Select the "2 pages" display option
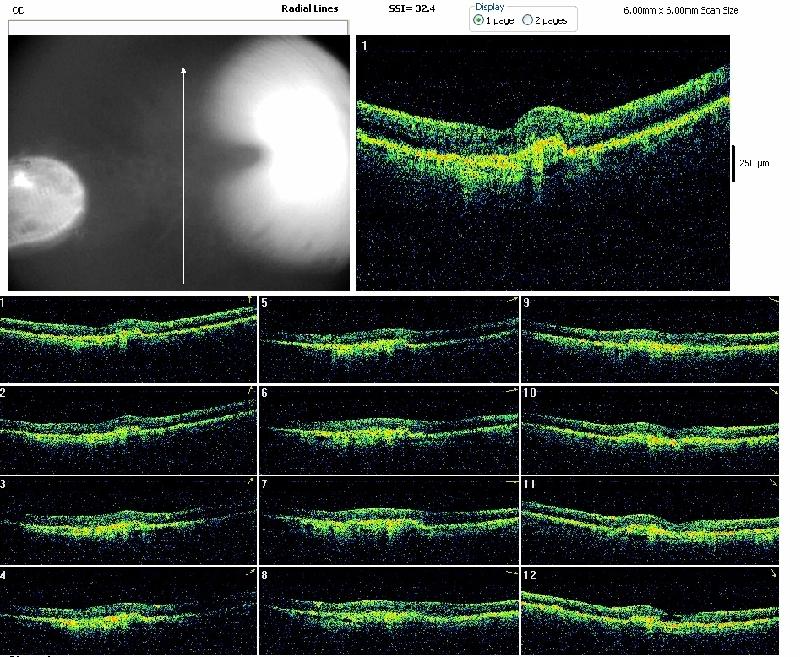This screenshot has height=657, width=800. coord(527,20)
